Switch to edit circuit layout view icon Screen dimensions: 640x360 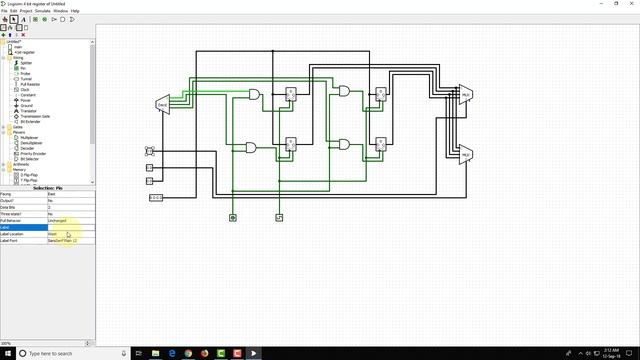[x=19, y=28]
